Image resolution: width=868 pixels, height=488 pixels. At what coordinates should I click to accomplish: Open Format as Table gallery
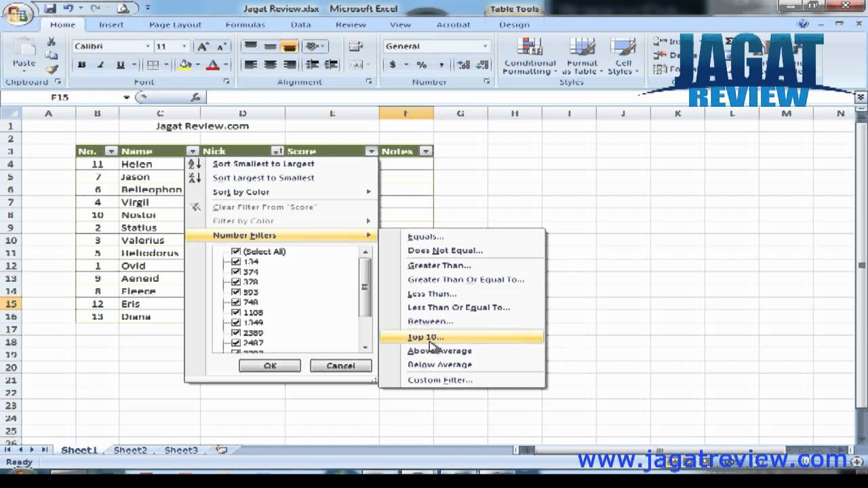582,56
